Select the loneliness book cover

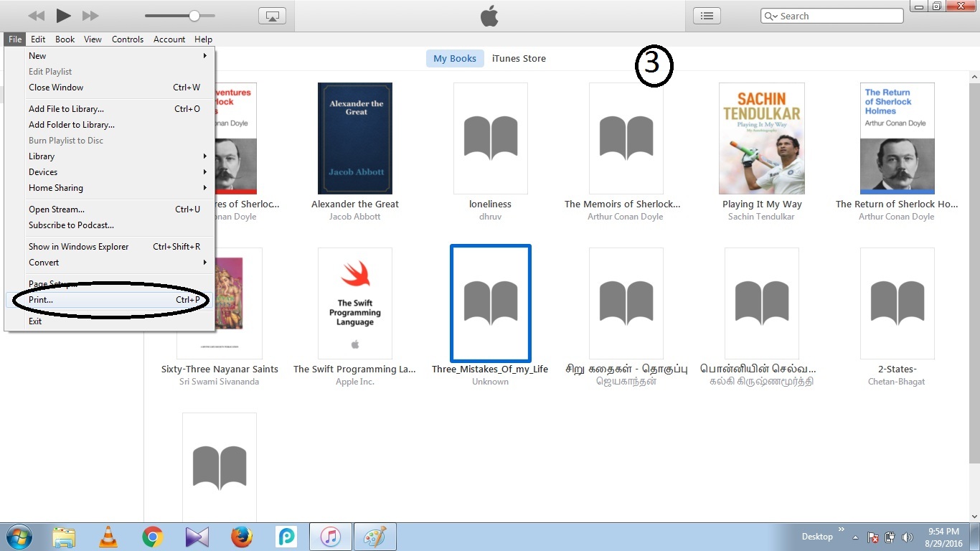tap(491, 138)
